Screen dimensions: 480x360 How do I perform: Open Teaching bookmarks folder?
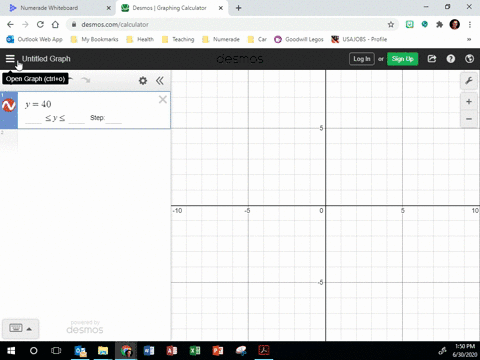click(178, 39)
